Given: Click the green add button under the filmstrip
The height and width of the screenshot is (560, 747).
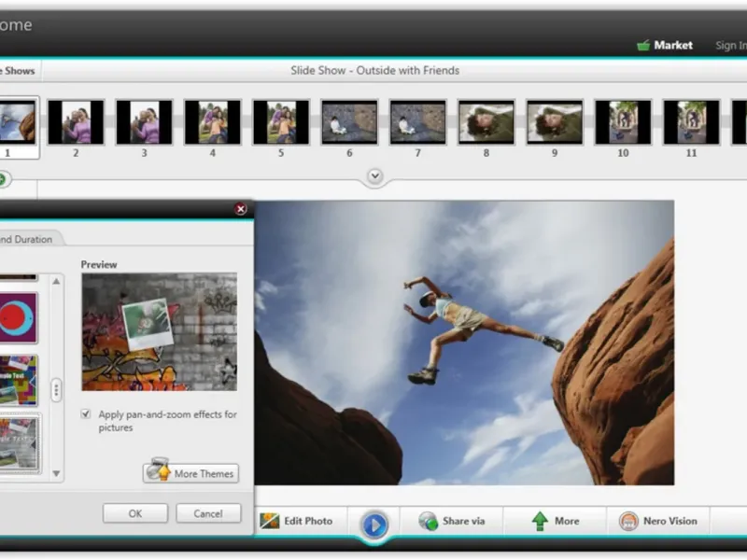Looking at the screenshot, I should [3, 179].
